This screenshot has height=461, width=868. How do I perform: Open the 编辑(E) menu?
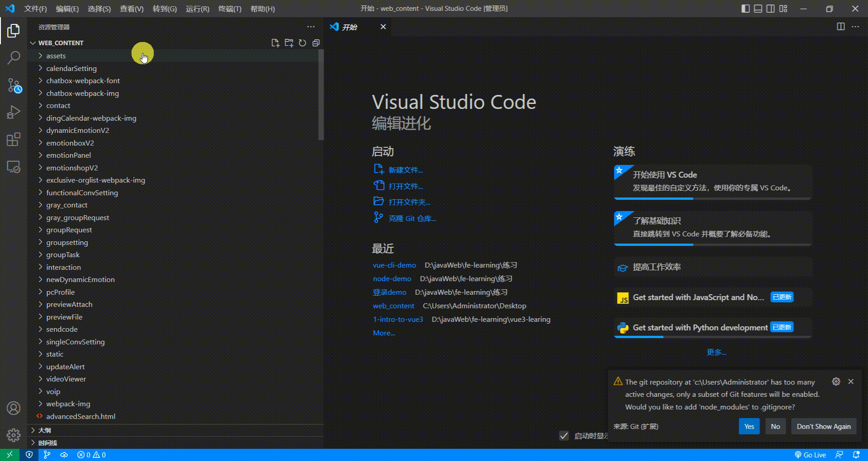[67, 9]
